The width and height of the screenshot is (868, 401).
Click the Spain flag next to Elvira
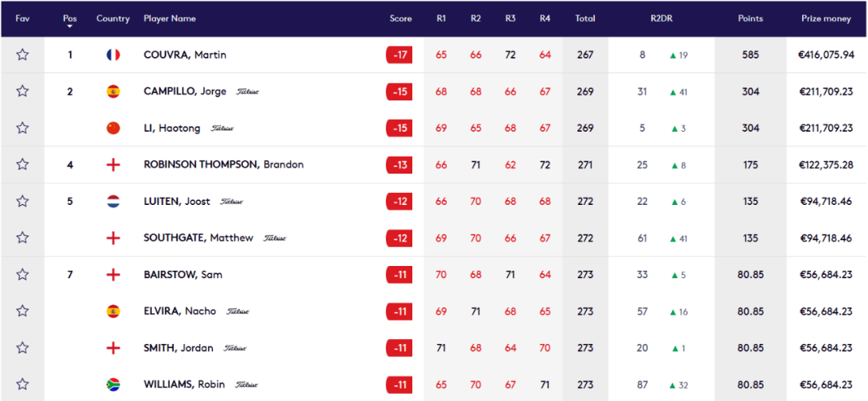coord(113,311)
